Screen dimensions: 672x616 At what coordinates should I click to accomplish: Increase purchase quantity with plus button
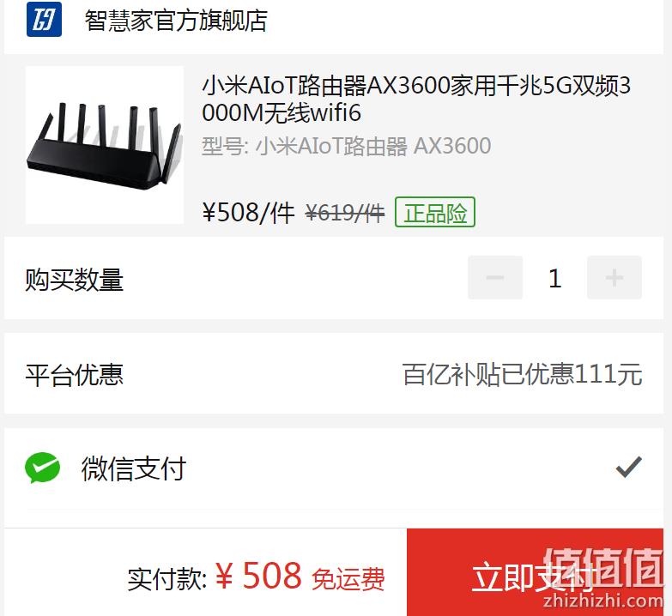point(614,278)
